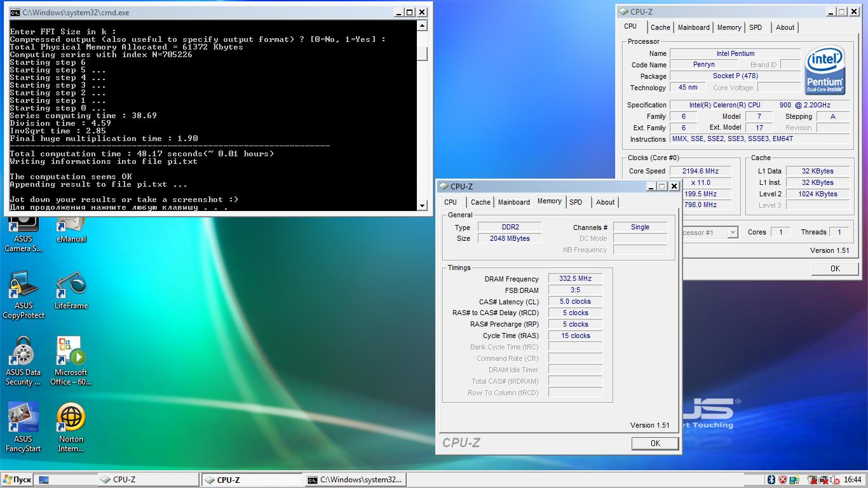
Task: Click the Cycle Time value 15 clocks
Action: pos(575,335)
